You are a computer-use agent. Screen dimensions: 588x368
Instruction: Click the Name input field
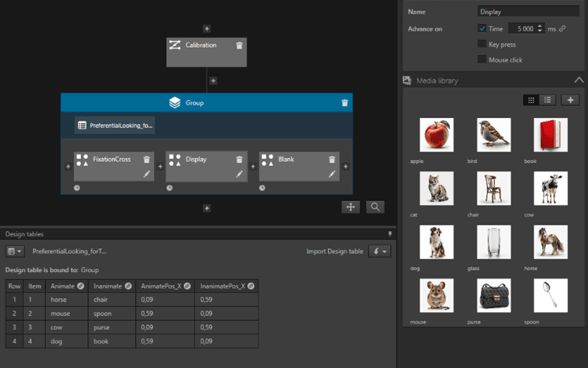[x=528, y=11]
